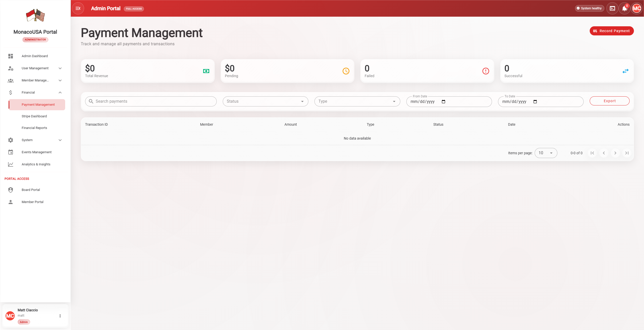This screenshot has width=644, height=330.
Task: Open the three-dot menu beside Matt Ciaccio
Action: [60, 316]
